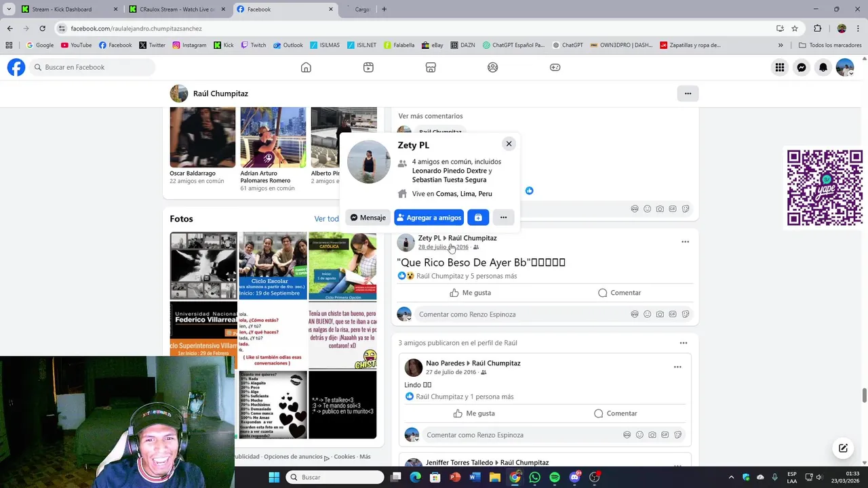This screenshot has width=868, height=488.
Task: Open Adrian Arturo Palomares Romero friend photo
Action: pos(273,137)
